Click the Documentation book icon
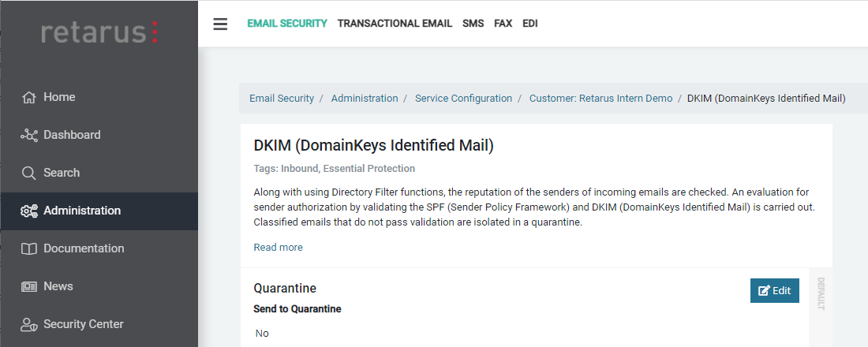868x347 pixels. tap(29, 249)
